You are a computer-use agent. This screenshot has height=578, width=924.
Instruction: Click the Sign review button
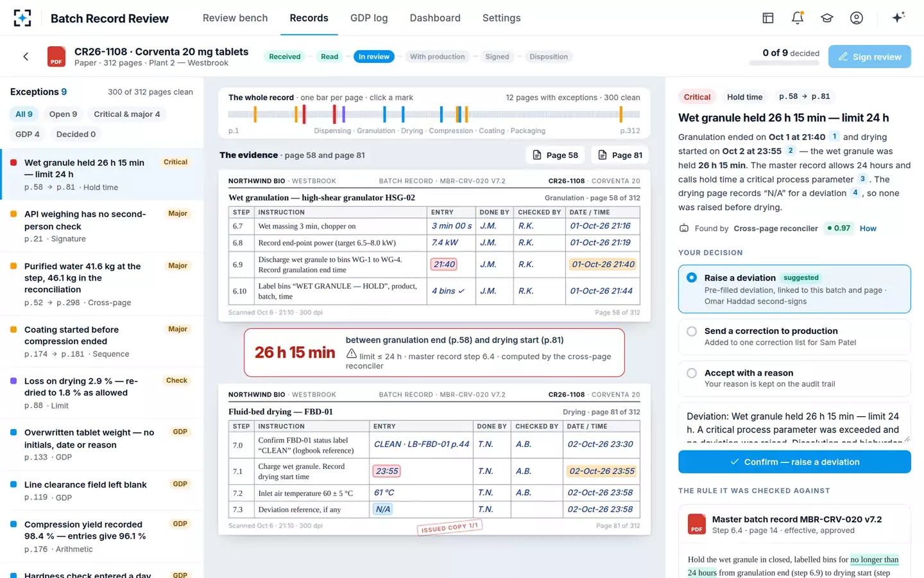[x=869, y=57]
